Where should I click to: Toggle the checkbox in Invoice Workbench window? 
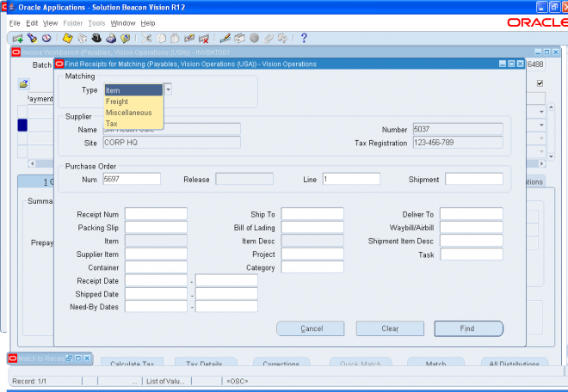point(540,83)
